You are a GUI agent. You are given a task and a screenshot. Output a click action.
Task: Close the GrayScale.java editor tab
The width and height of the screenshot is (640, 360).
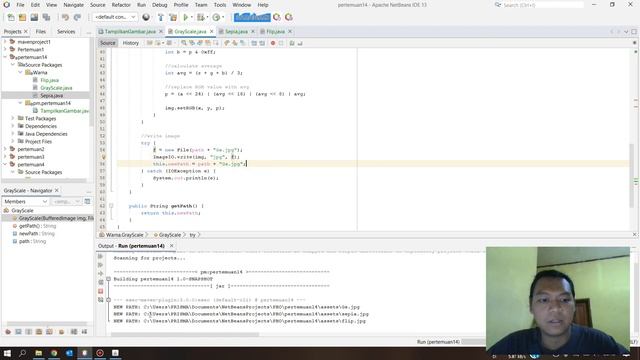click(211, 31)
